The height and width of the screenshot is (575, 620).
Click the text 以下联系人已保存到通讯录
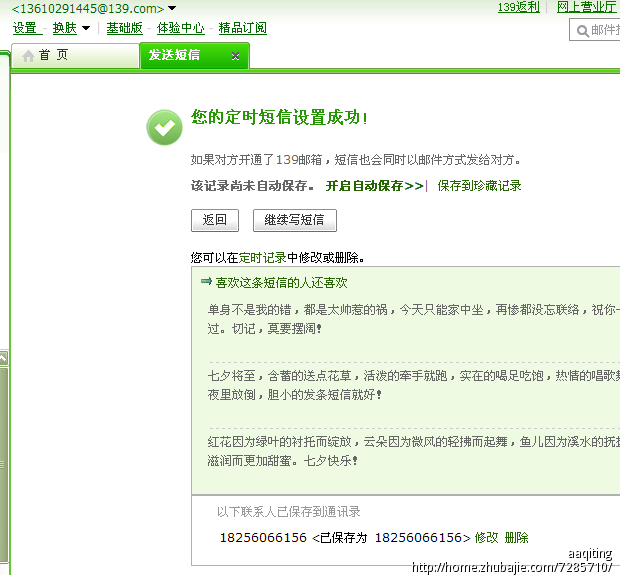[x=289, y=512]
